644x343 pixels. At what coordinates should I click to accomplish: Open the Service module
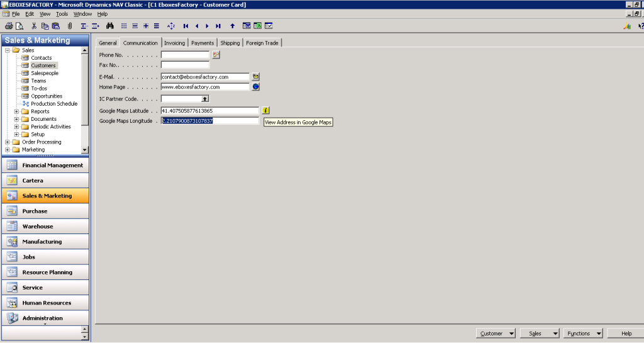pyautogui.click(x=45, y=288)
